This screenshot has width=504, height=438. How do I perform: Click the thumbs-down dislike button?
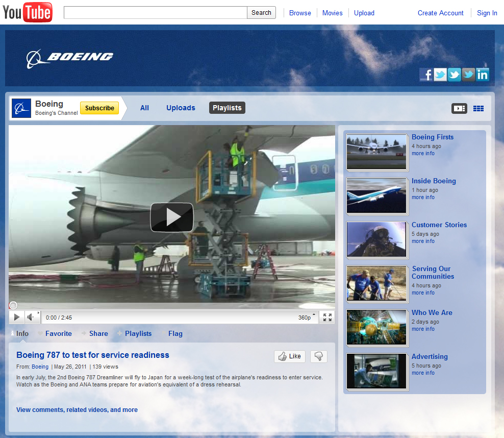pyautogui.click(x=318, y=356)
